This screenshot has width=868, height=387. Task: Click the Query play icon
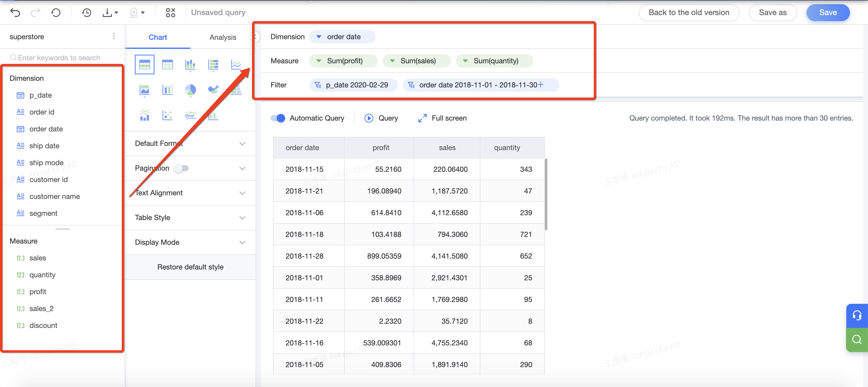369,118
